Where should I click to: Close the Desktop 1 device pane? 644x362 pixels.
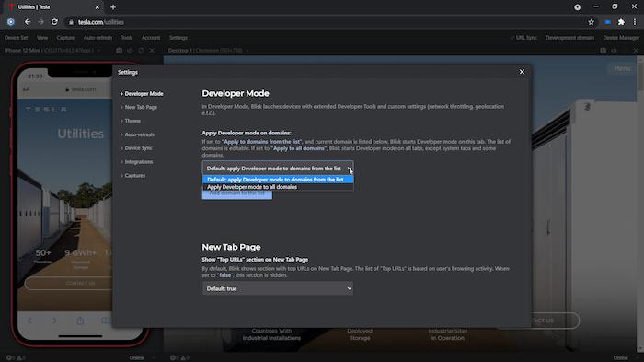(636, 50)
